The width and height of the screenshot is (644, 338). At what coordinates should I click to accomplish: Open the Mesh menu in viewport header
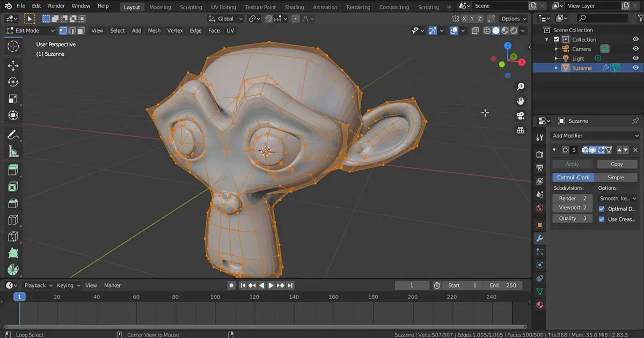click(x=154, y=31)
